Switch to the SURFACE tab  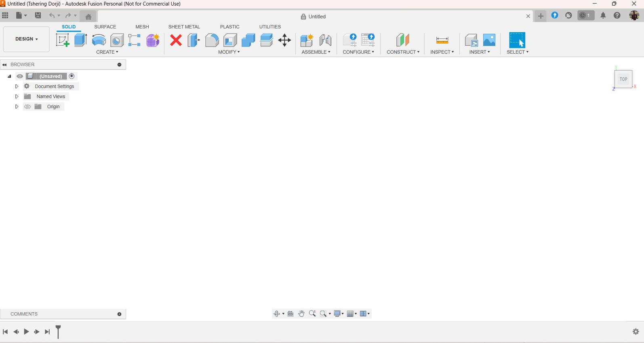[105, 27]
